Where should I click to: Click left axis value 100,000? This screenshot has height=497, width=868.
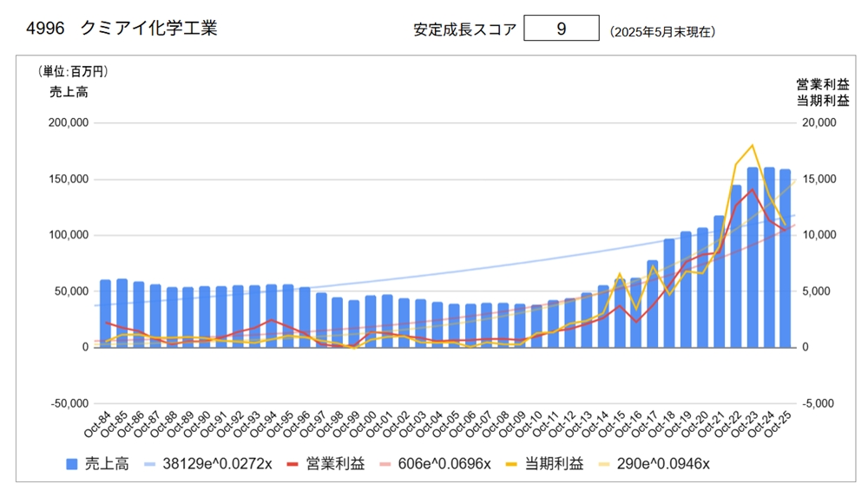69,235
